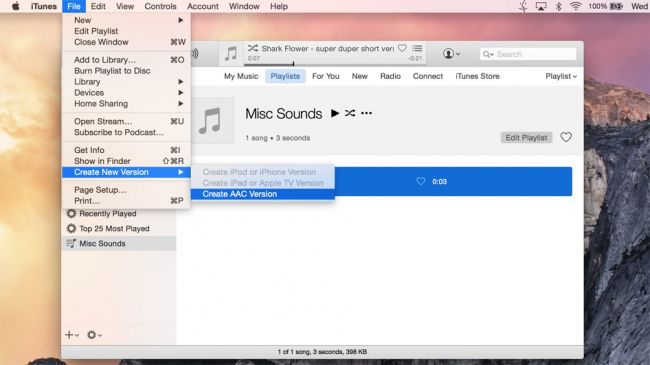Image resolution: width=650 pixels, height=365 pixels.
Task: Expand the Home Sharing submenu
Action: [126, 104]
